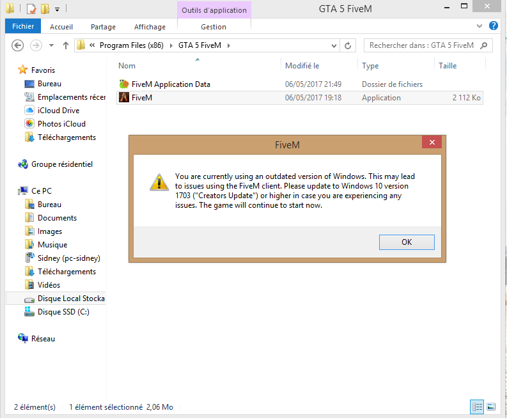Refresh the GTA 5 FiveM folder
This screenshot has height=420, width=507.
(348, 45)
